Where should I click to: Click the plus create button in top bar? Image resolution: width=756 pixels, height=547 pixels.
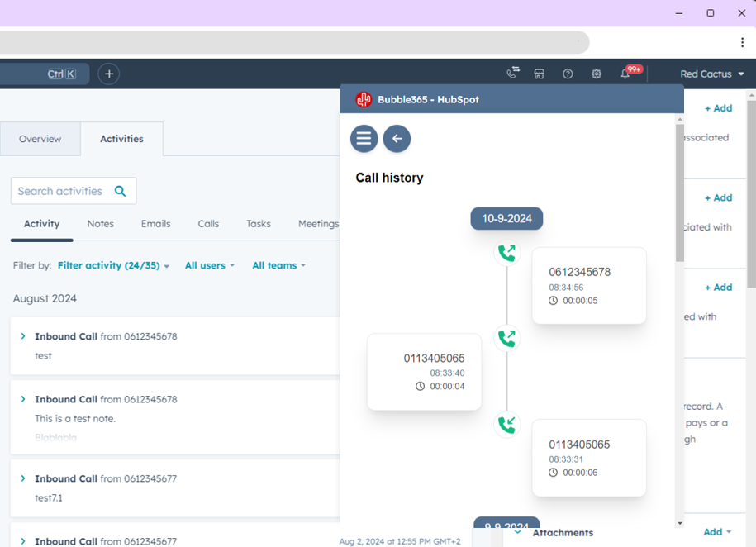(109, 74)
